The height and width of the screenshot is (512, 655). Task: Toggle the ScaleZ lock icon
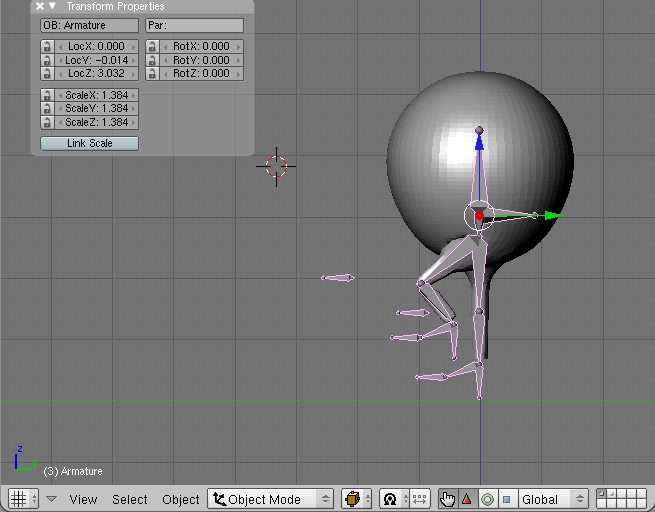[x=47, y=122]
